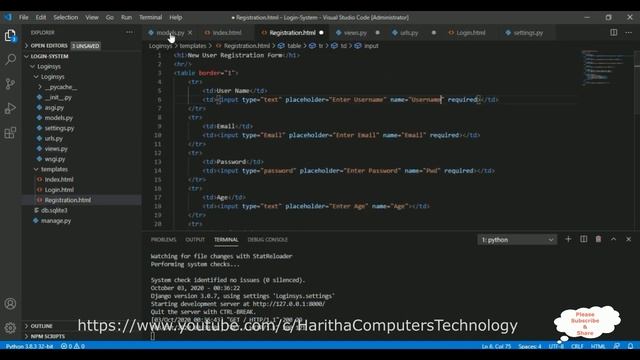Split the terminal pane
This screenshot has width=640, height=360.
tap(584, 240)
